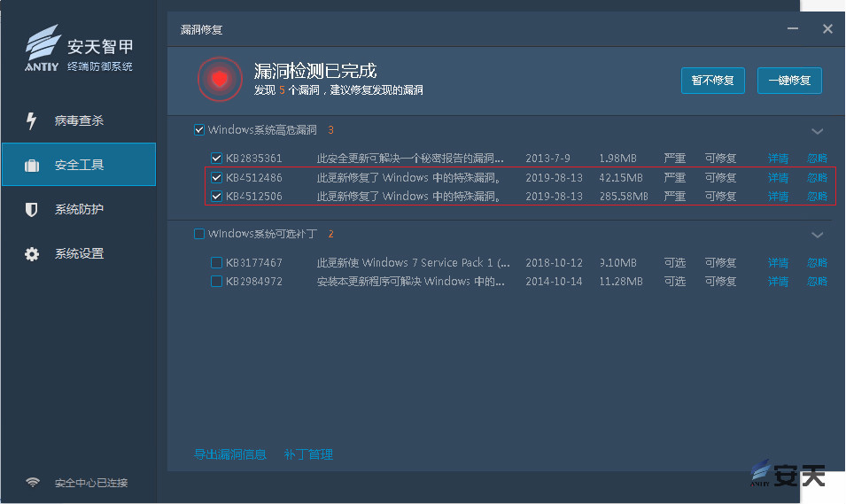The image size is (846, 504).
Task: Click 一键修复 button
Action: click(789, 81)
